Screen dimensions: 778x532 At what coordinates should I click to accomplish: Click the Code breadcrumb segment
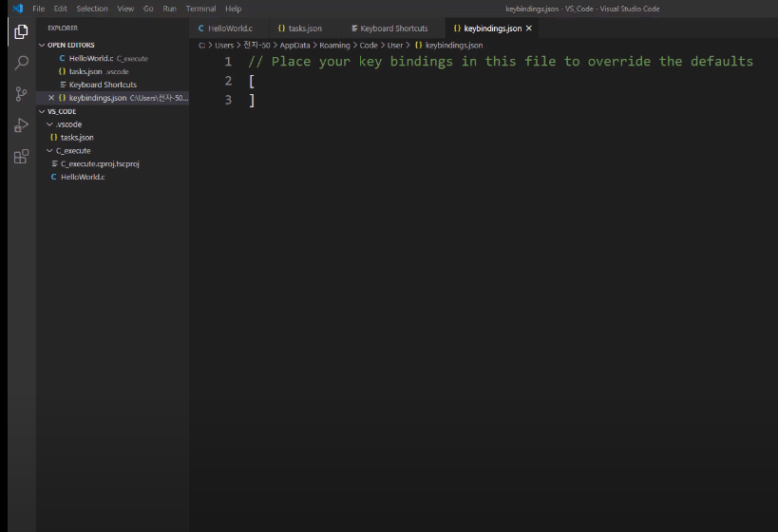pos(369,46)
